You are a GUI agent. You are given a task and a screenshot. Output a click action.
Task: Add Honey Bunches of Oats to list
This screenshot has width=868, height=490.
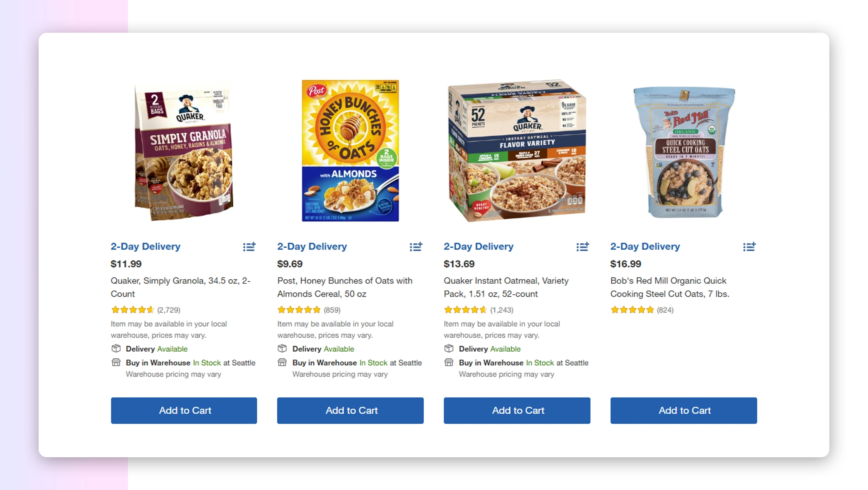(x=416, y=247)
